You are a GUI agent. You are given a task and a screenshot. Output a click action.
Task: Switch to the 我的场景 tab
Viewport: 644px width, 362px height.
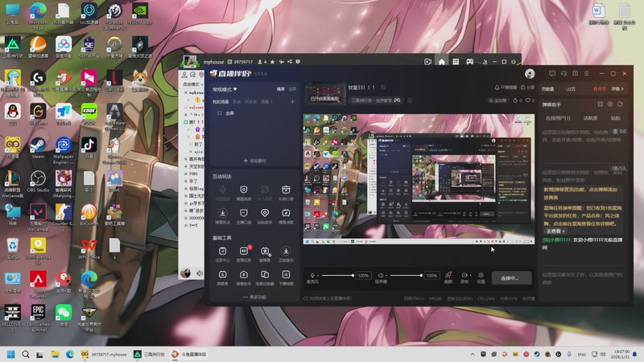click(221, 102)
